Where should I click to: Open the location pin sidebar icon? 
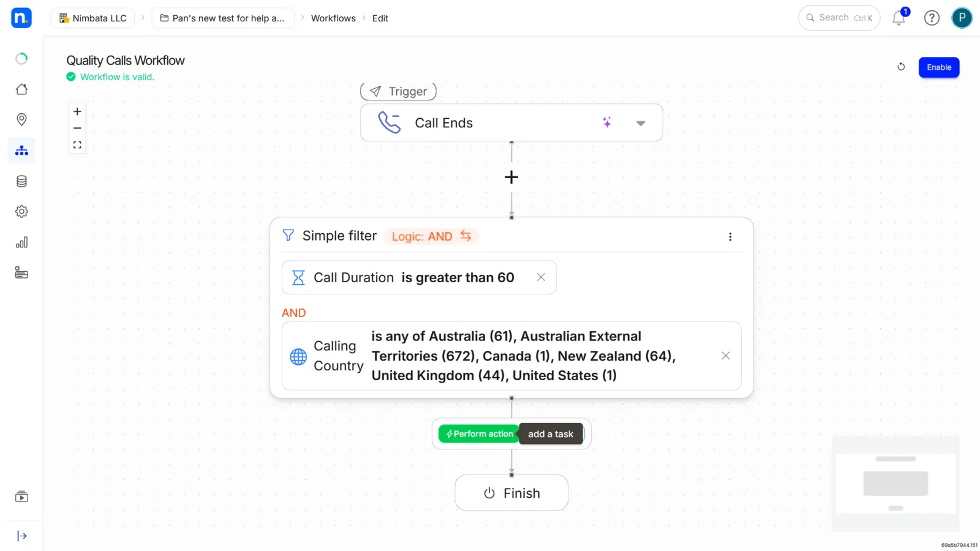[21, 119]
